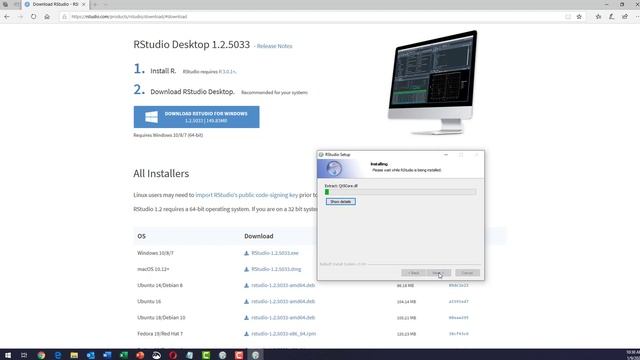Click the site info lock icon

click(x=64, y=17)
